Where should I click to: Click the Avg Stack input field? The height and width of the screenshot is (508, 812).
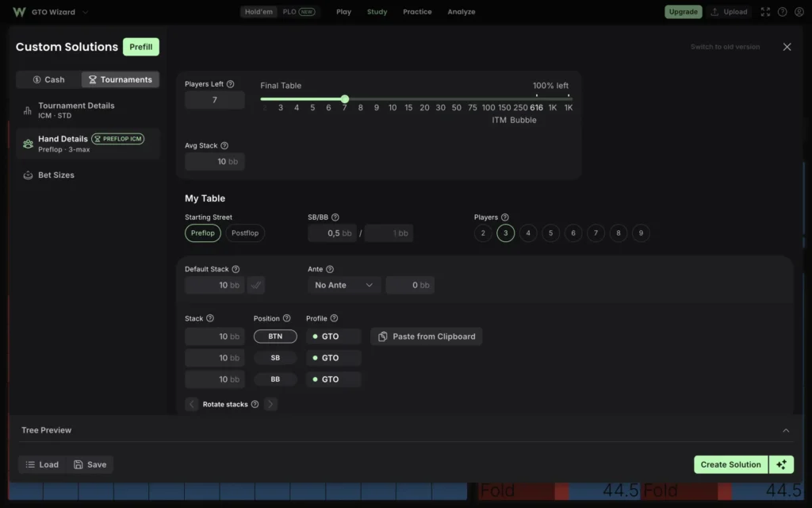pos(214,162)
